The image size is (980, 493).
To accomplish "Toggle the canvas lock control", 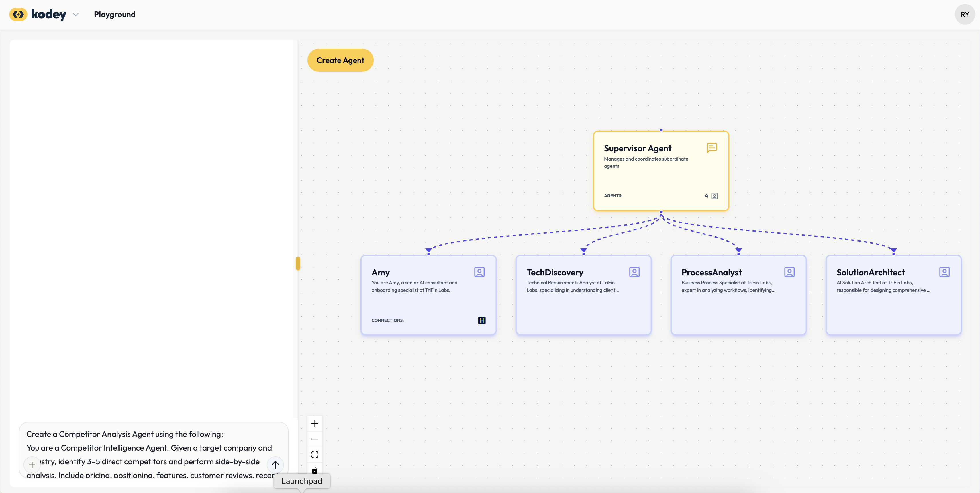I will pyautogui.click(x=315, y=470).
